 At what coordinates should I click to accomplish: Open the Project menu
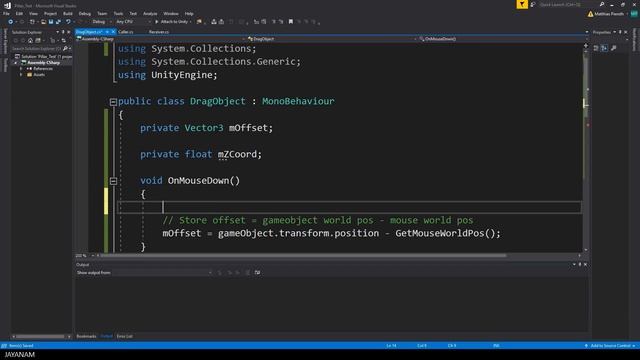point(50,13)
